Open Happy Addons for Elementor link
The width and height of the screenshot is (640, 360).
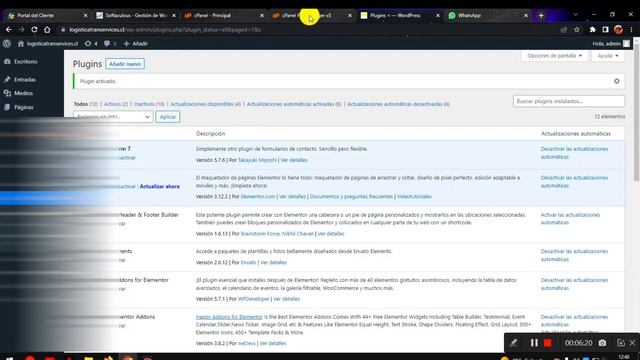click(x=229, y=317)
